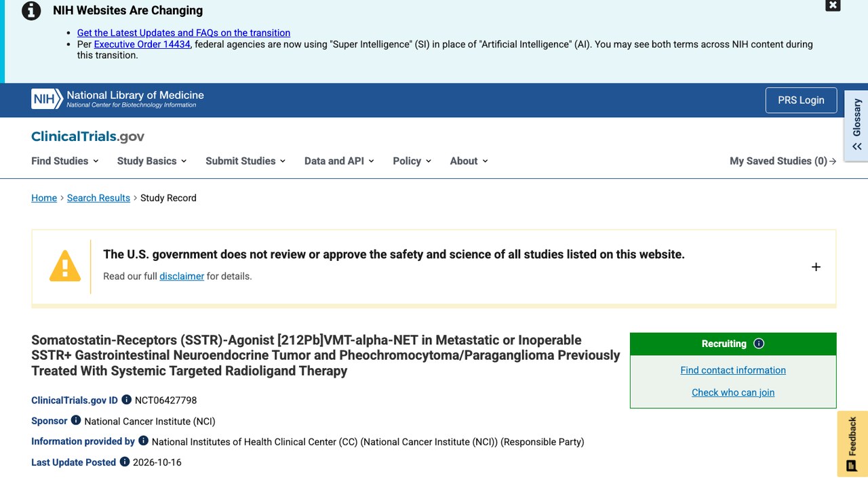Viewport: 868px width, 488px height.
Task: Open Get the Latest Updates and FAQs link
Action: coord(184,33)
